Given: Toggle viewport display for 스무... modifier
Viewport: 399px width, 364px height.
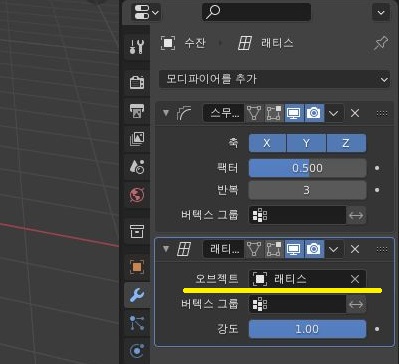Looking at the screenshot, I should pos(294,113).
